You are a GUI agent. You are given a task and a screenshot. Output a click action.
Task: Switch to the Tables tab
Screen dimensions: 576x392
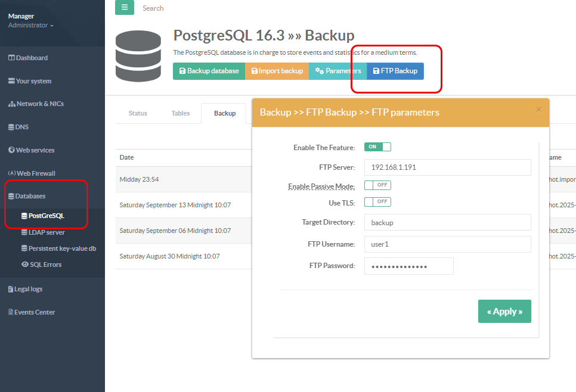pyautogui.click(x=181, y=113)
